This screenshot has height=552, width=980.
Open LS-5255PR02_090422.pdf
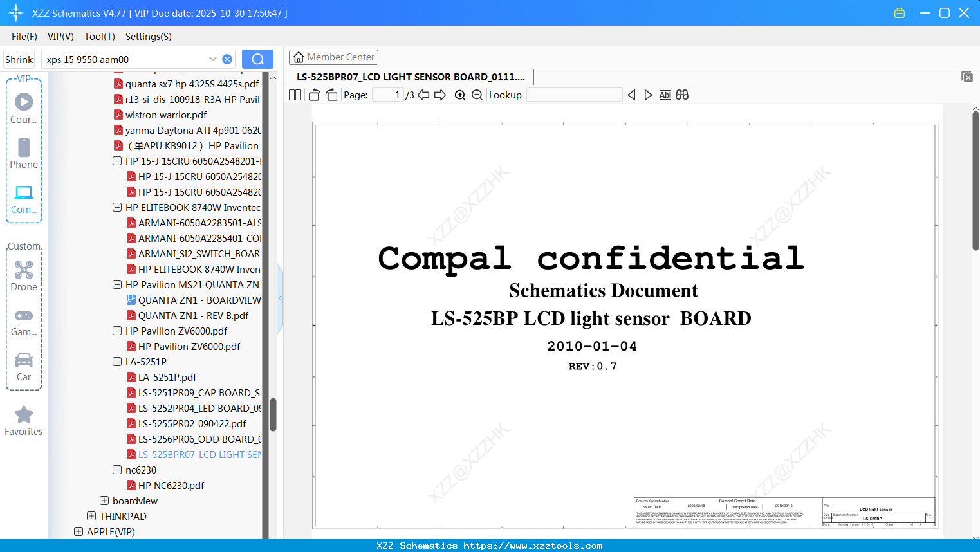click(x=187, y=423)
